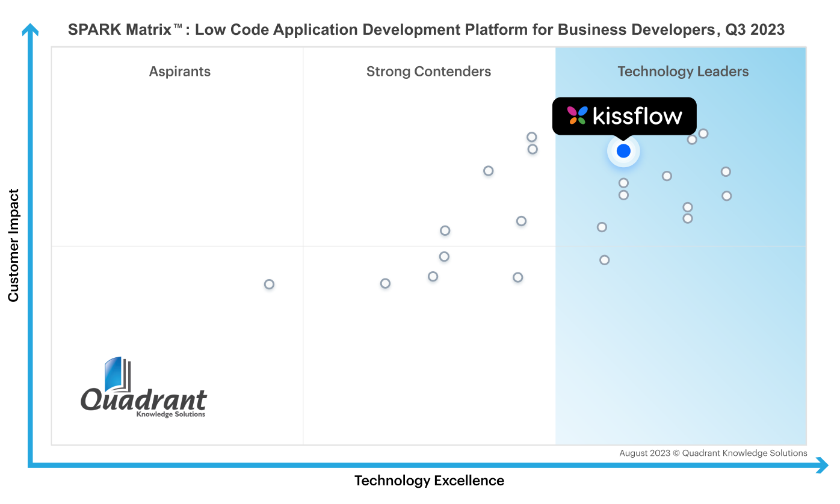Click the rightward Technology Excellence axis arrowhead
The image size is (840, 504).
coord(821,464)
